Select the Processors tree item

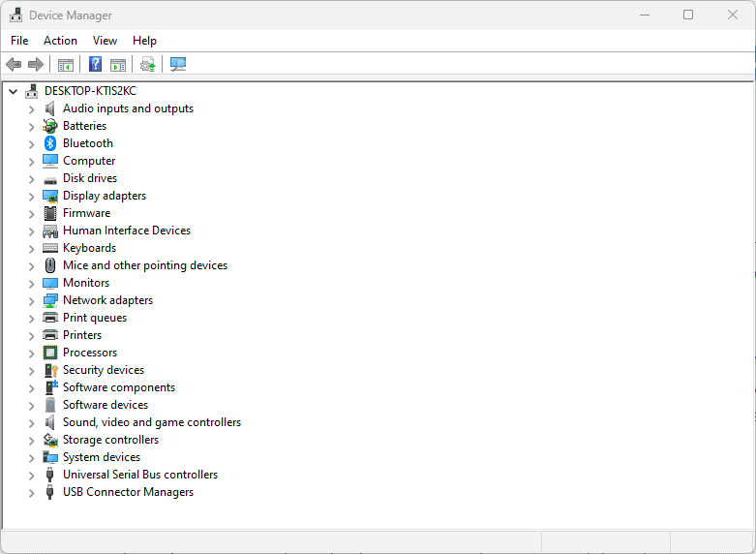[x=90, y=353]
